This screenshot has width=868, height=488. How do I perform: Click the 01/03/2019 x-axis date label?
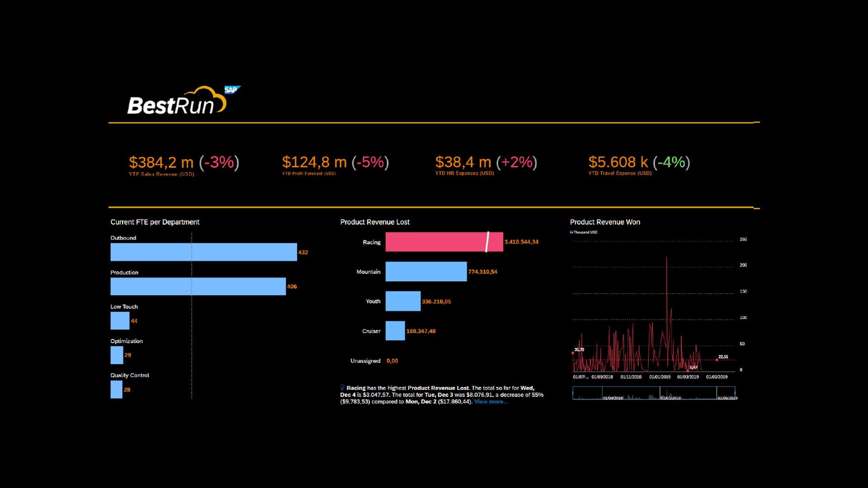(688, 377)
